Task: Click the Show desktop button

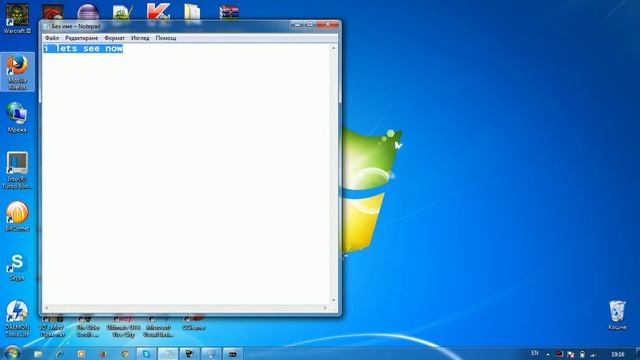Action: tap(637, 353)
